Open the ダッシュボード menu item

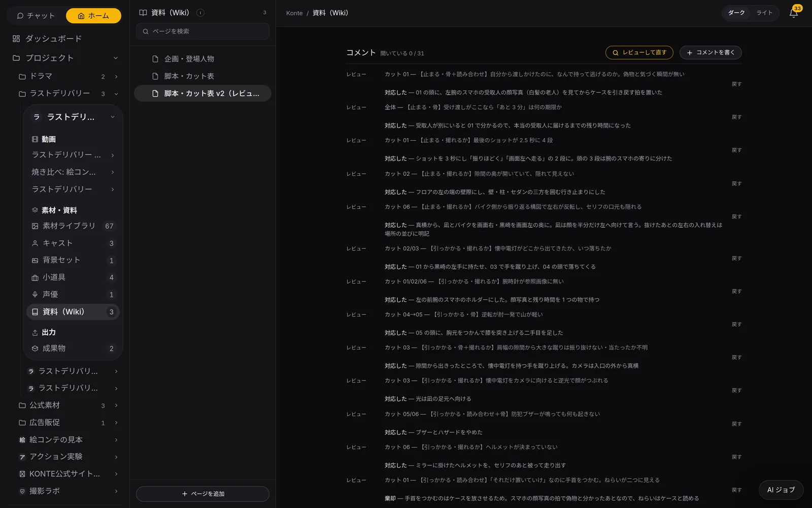tap(65, 39)
